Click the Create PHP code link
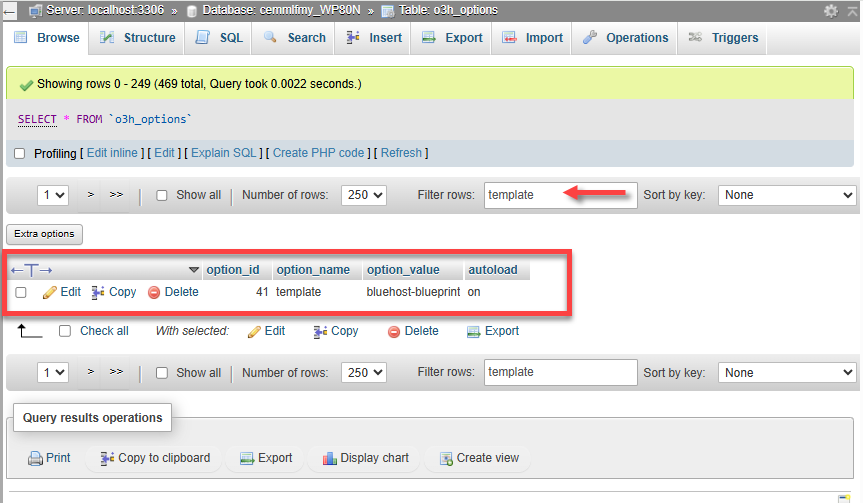Viewport: 863px width, 503px height. (x=318, y=153)
